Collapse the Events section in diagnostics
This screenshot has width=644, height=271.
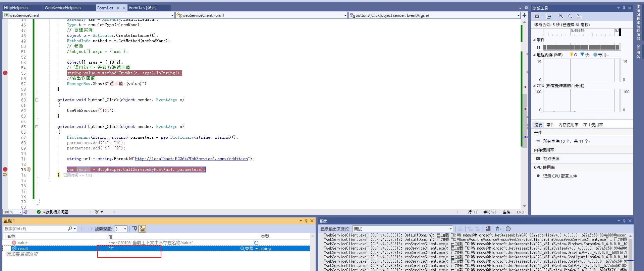pyautogui.click(x=534, y=40)
